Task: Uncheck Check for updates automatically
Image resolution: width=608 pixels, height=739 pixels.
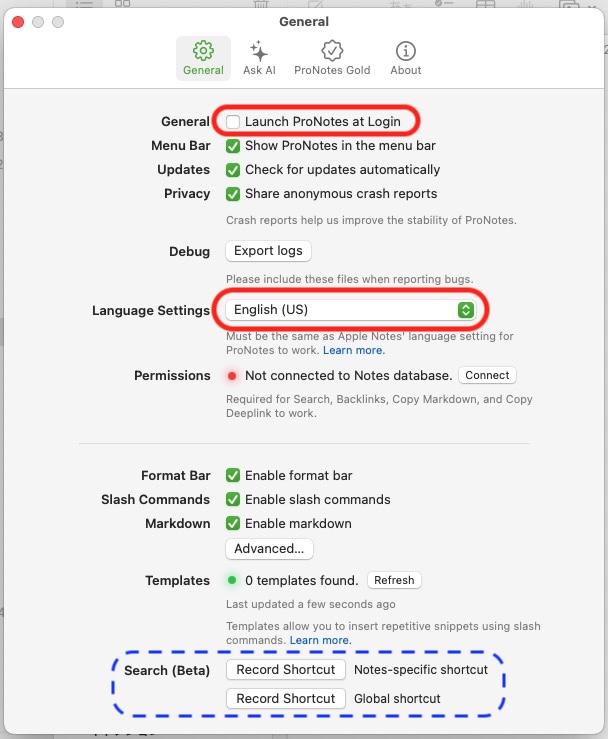Action: [x=233, y=170]
